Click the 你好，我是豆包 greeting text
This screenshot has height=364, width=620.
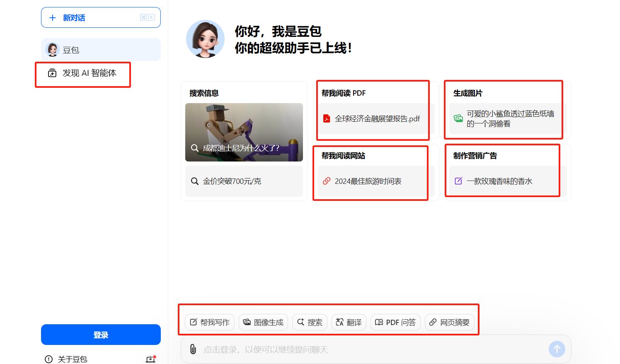tap(278, 31)
